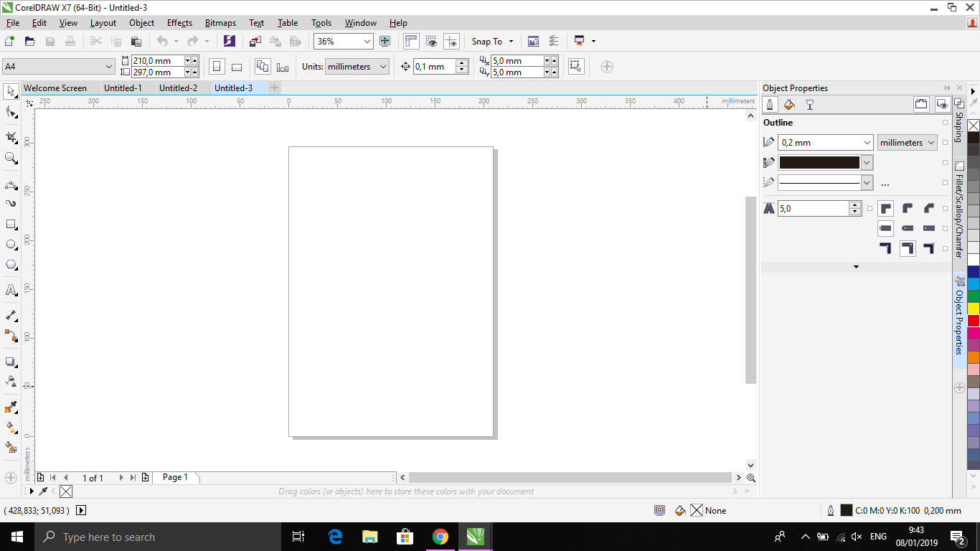
Task: Switch page to landscape orientation
Action: coord(237,67)
